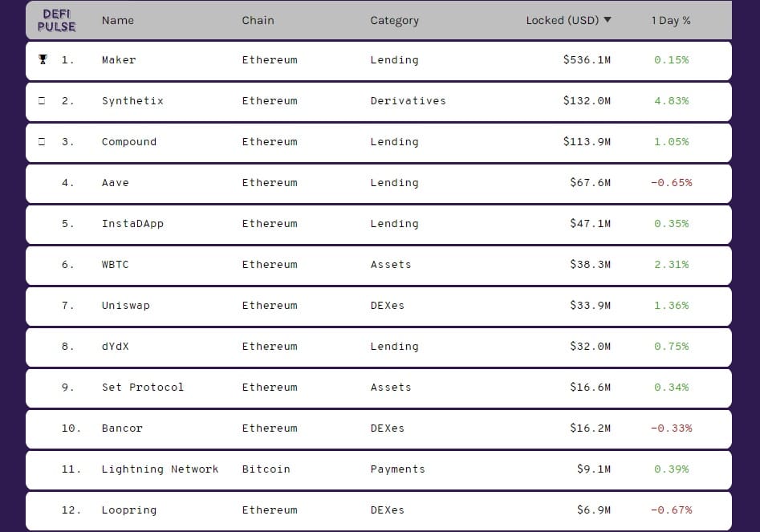The height and width of the screenshot is (532, 760).
Task: Click the DeFi Pulse logo
Action: click(x=57, y=21)
